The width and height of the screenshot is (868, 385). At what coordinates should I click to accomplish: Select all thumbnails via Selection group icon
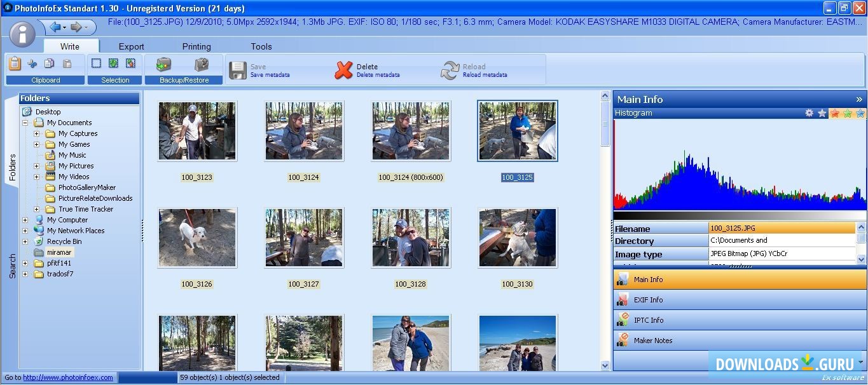(114, 63)
